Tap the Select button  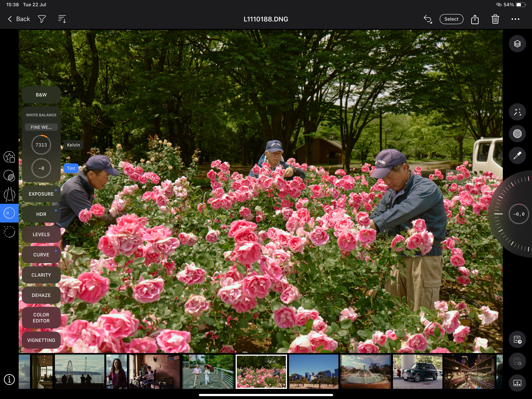click(451, 19)
